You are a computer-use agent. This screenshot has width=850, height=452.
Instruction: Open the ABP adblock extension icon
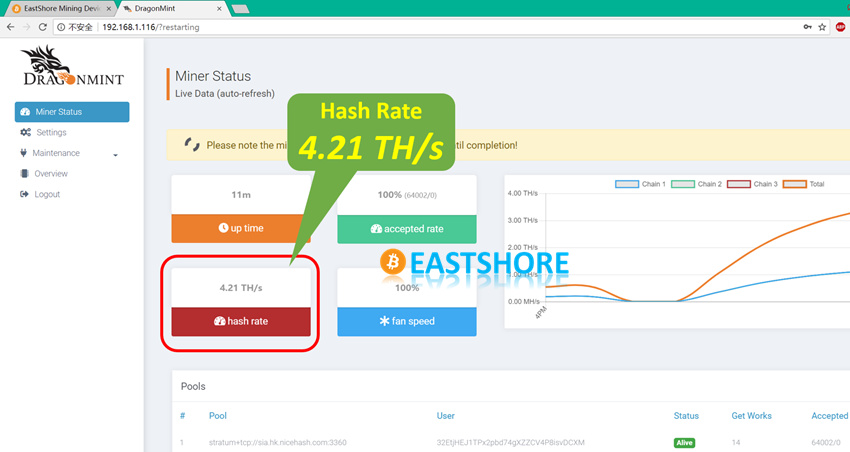tap(840, 27)
